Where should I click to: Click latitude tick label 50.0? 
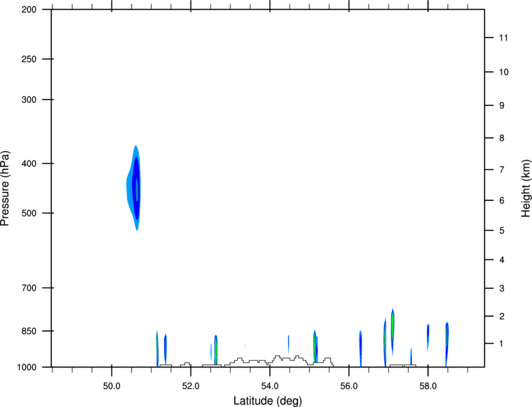[x=111, y=386]
